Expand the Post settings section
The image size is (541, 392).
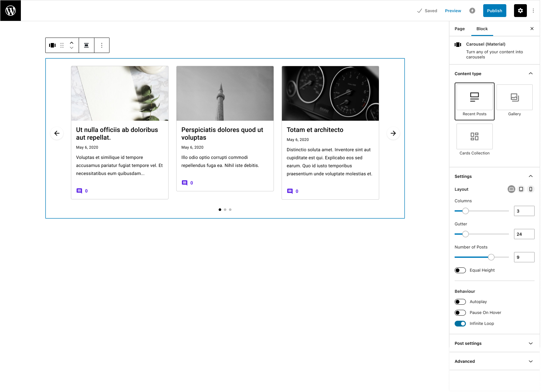coord(494,343)
